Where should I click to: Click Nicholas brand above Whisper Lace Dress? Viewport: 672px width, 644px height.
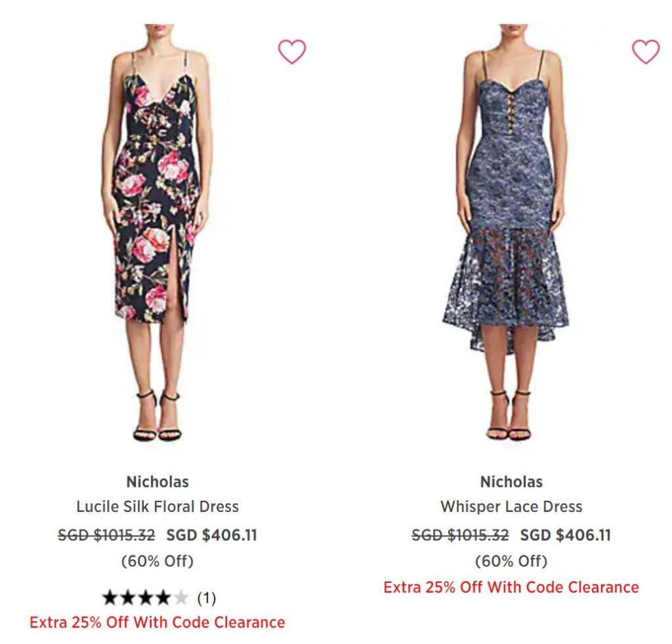coord(511,482)
